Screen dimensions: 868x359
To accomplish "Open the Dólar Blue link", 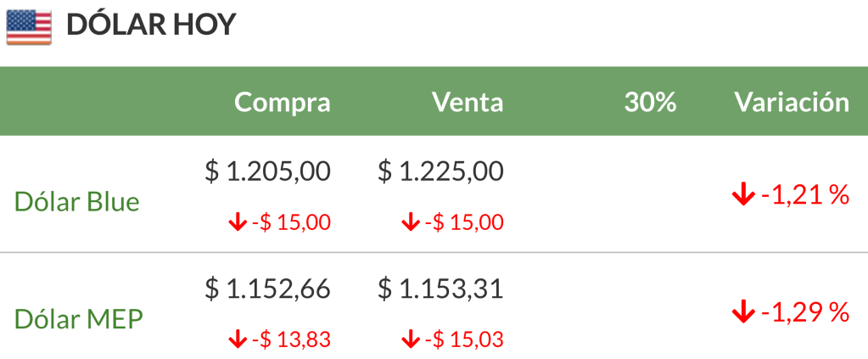I will [x=77, y=202].
